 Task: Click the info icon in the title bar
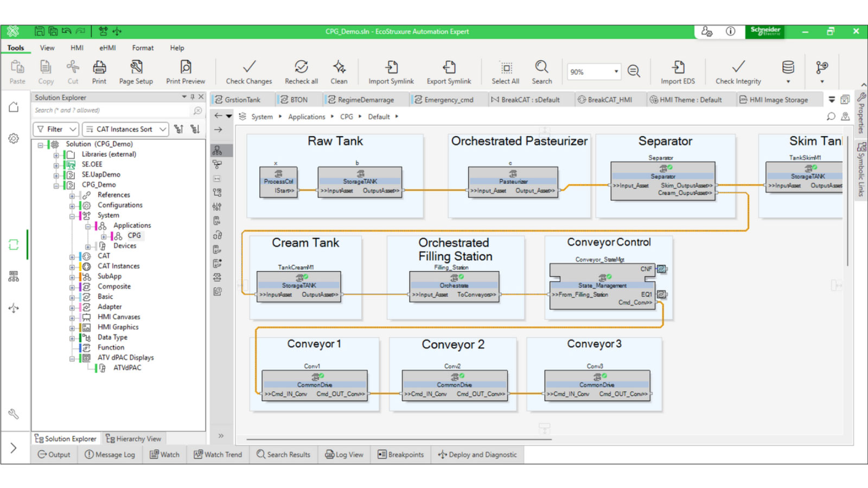click(x=731, y=31)
